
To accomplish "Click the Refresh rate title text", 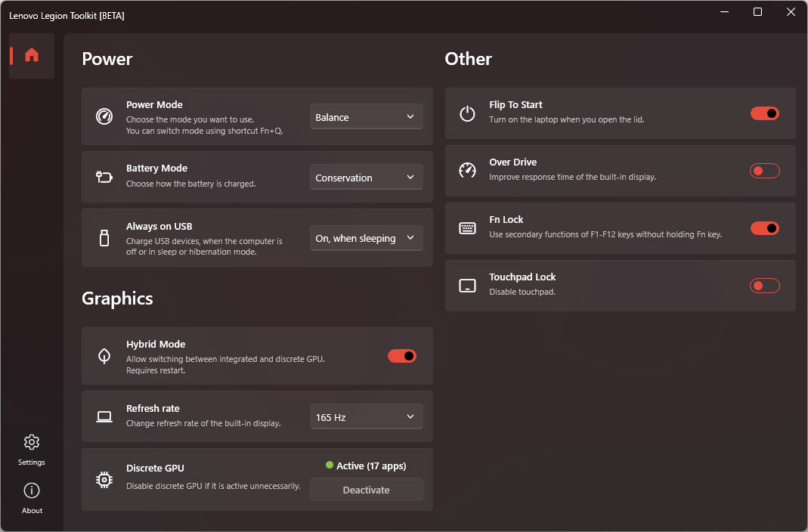I will click(153, 408).
